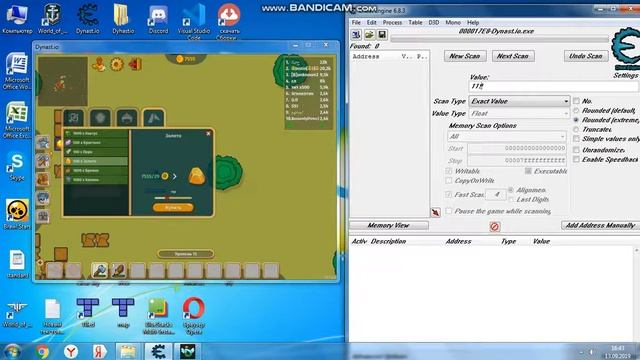The width and height of the screenshot is (640, 360).
Task: Enable Simple values only checkbox
Action: 576,139
